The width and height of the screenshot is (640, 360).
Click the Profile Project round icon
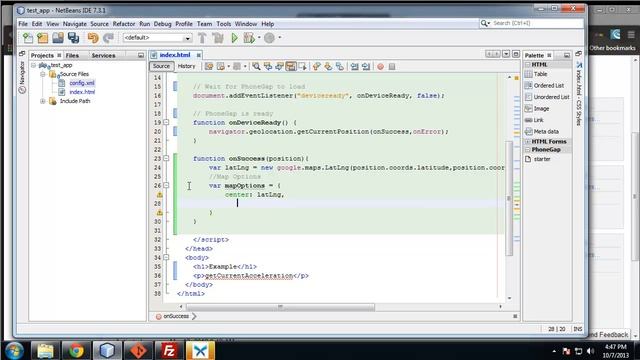point(269,38)
